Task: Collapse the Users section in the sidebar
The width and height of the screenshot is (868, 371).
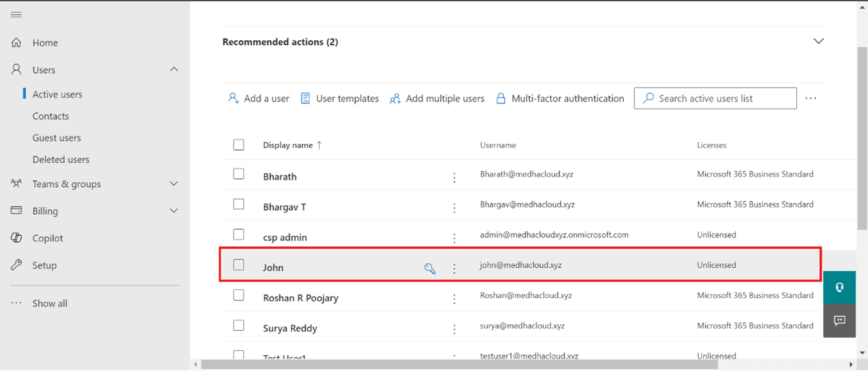Action: pos(174,69)
